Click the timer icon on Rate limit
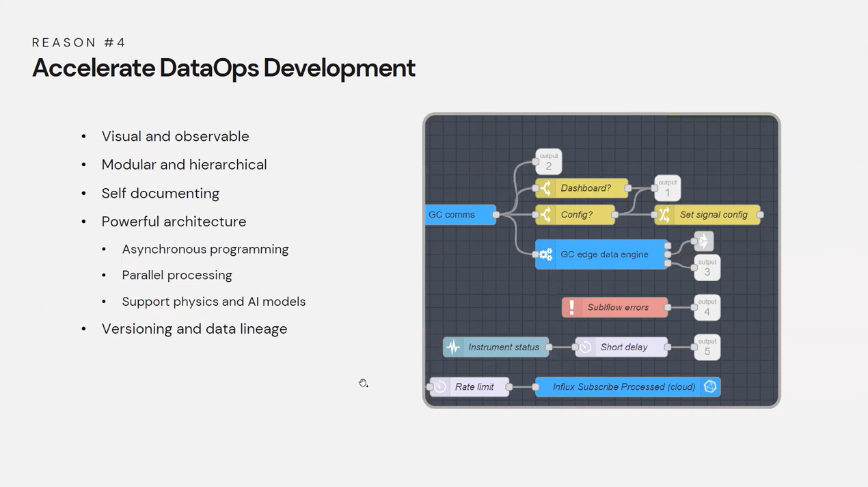 pyautogui.click(x=440, y=387)
